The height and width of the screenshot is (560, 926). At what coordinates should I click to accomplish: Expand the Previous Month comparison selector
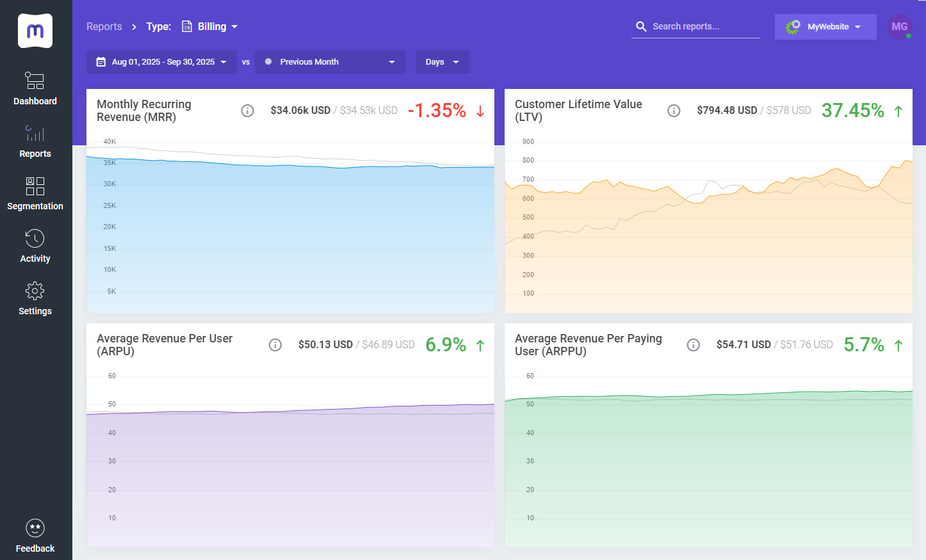point(330,61)
